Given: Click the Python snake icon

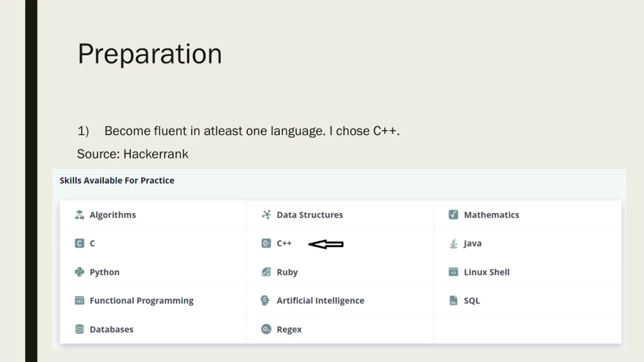Looking at the screenshot, I should click(x=79, y=272).
